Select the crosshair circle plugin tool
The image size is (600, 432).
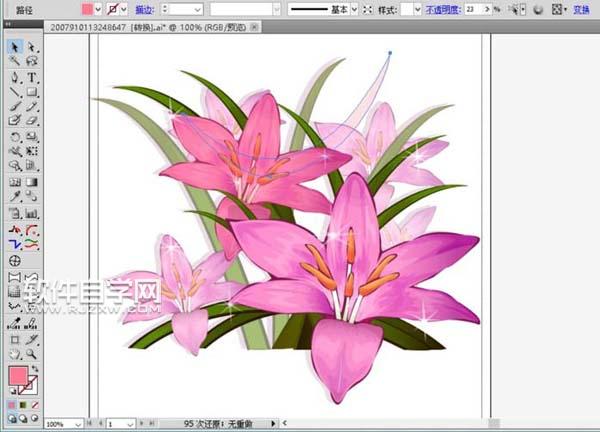pyautogui.click(x=15, y=261)
